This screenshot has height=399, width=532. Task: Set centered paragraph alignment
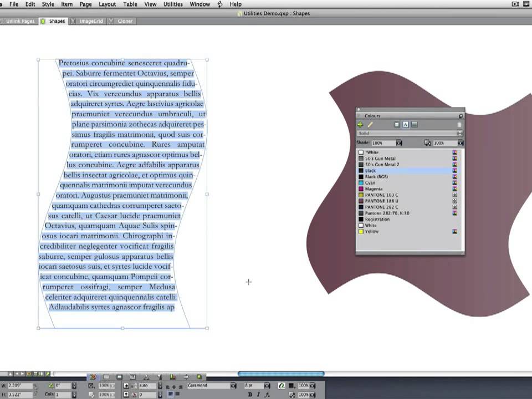[x=174, y=387]
